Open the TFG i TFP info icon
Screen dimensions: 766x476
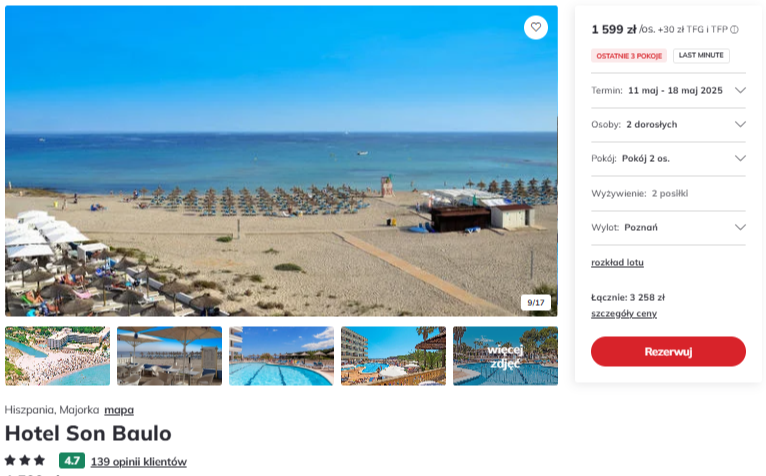[734, 30]
